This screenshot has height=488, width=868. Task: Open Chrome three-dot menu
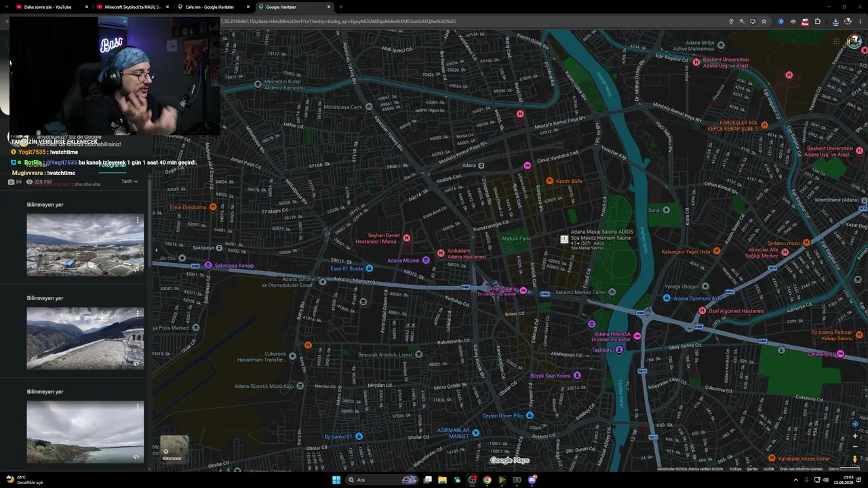(860, 22)
